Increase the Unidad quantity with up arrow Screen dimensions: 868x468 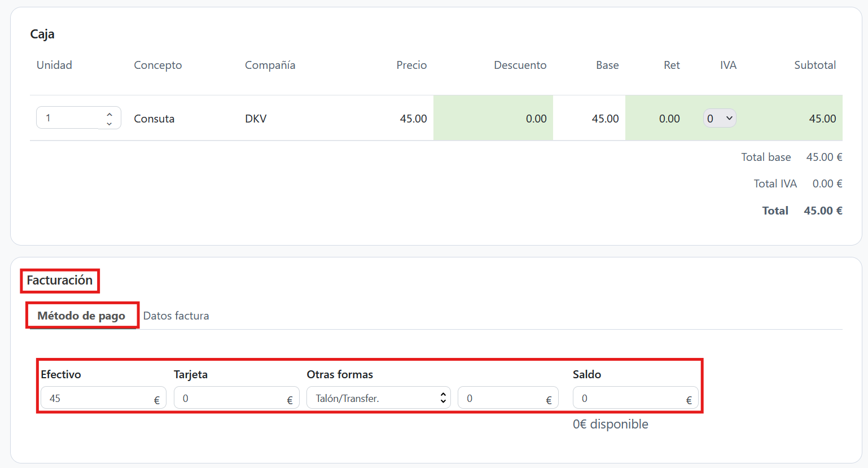(x=109, y=114)
